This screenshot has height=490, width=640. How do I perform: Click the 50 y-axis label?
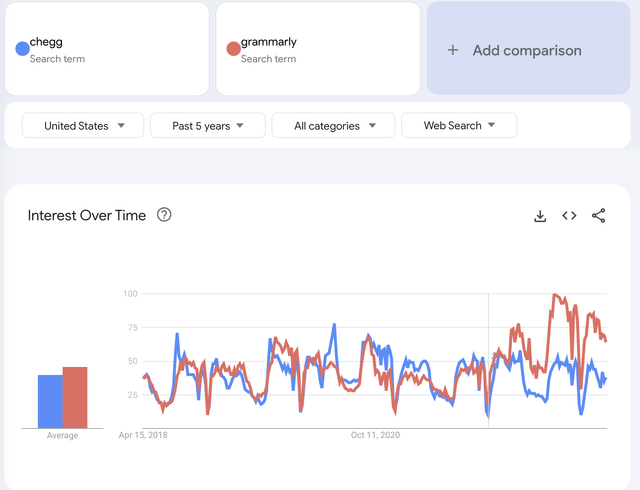click(x=133, y=361)
